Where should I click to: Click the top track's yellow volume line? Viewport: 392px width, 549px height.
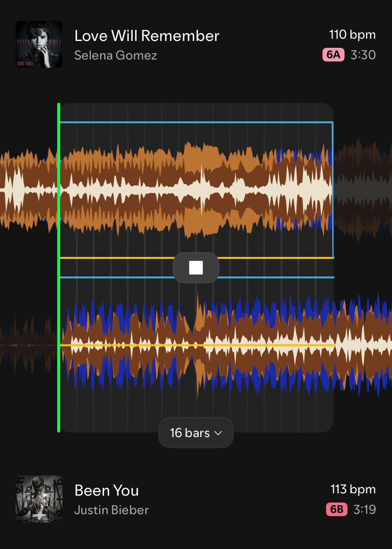point(117,258)
